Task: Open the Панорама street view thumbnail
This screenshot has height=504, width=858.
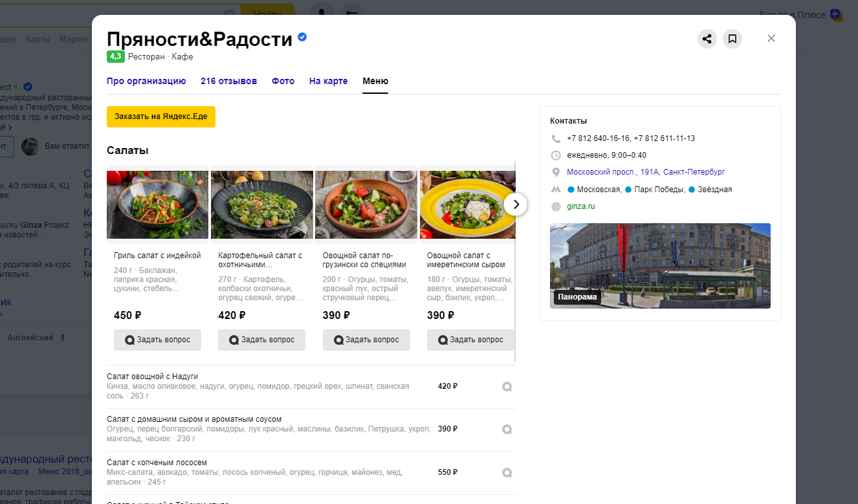Action: (x=660, y=266)
